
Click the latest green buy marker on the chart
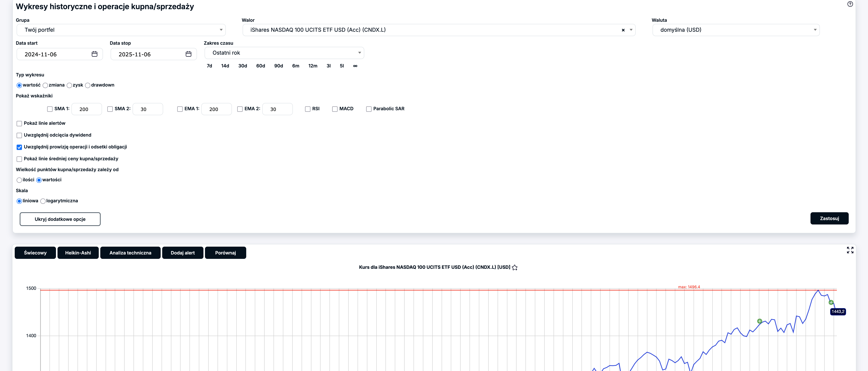[831, 302]
